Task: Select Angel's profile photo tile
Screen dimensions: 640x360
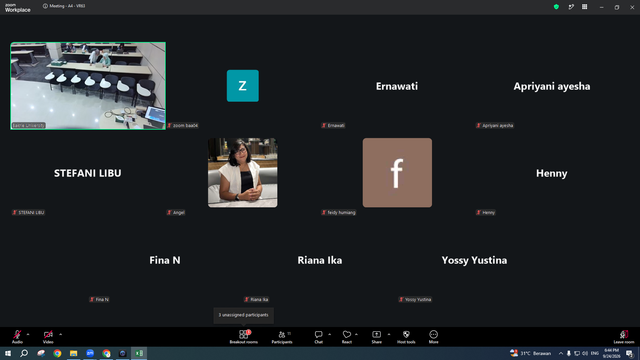Action: 242,172
